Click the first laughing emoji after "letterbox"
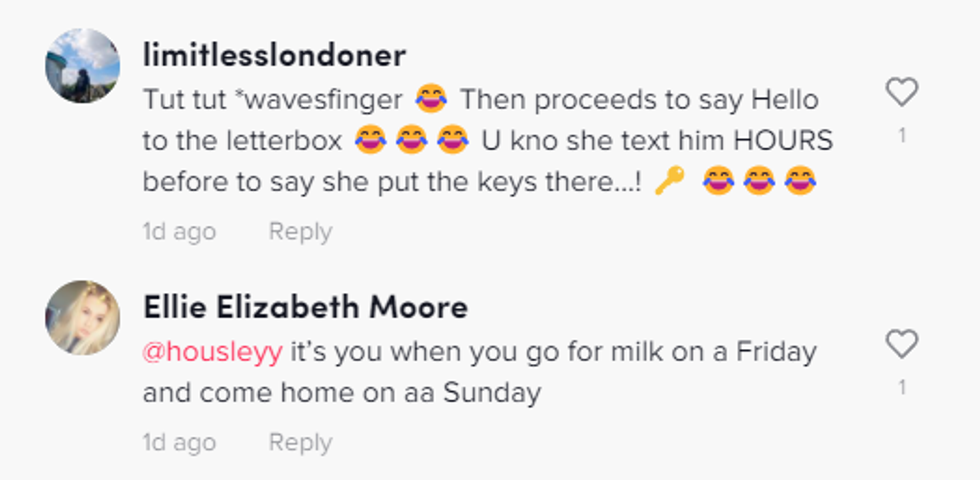Viewport: 980px width, 480px height. click(x=370, y=141)
